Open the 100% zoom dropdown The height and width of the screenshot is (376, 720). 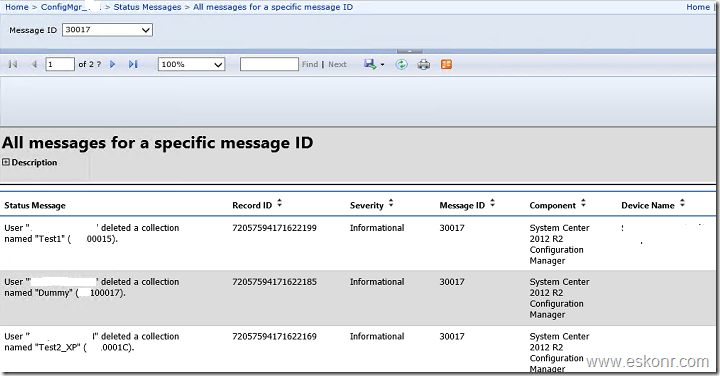[x=191, y=64]
